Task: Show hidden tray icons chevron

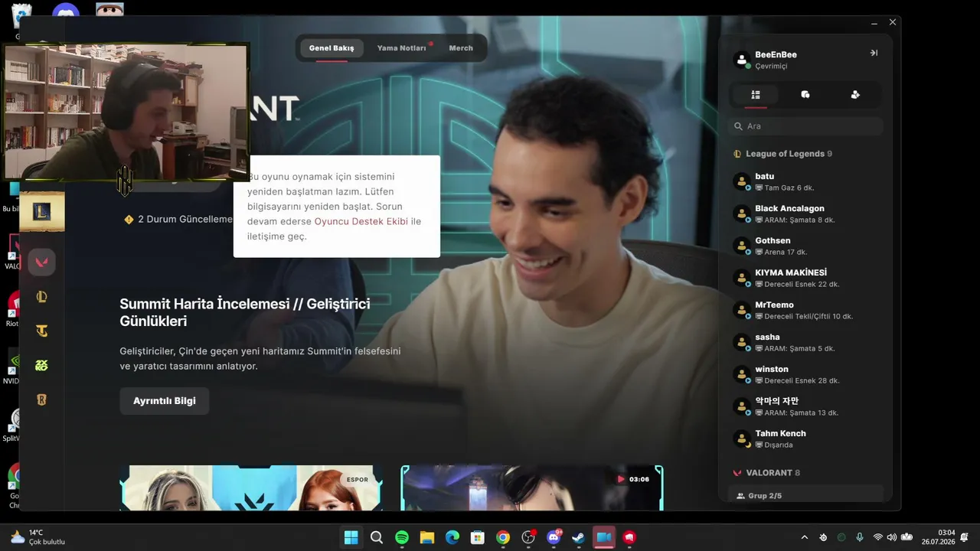Action: click(x=804, y=537)
